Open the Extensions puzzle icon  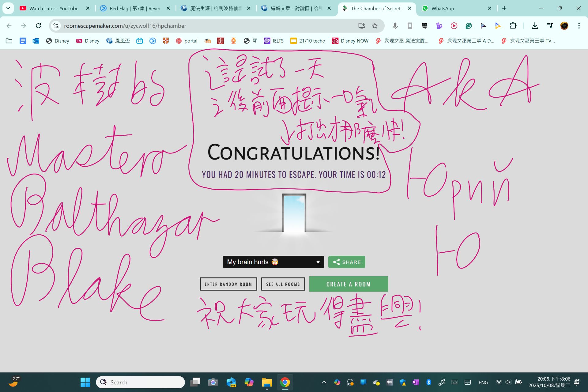coord(513,26)
